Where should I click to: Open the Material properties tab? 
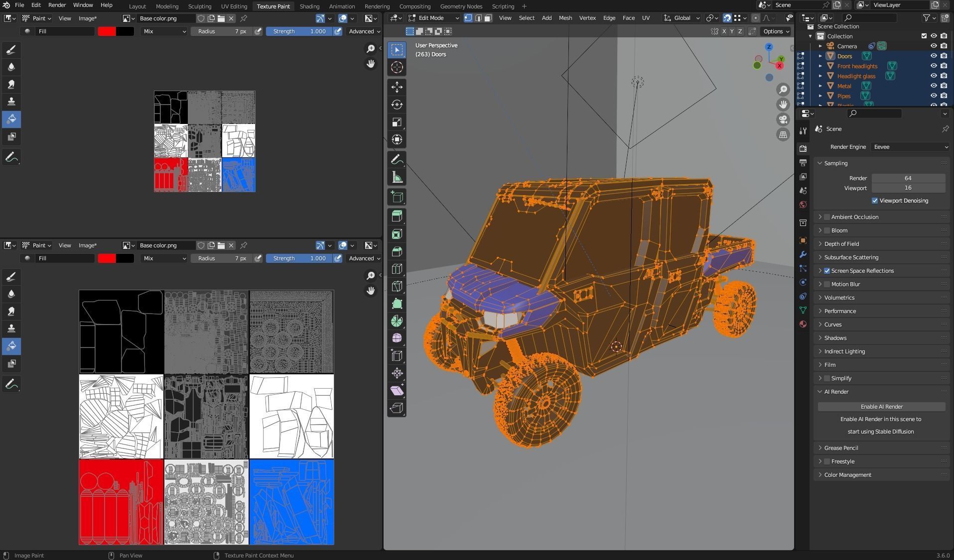tap(803, 324)
